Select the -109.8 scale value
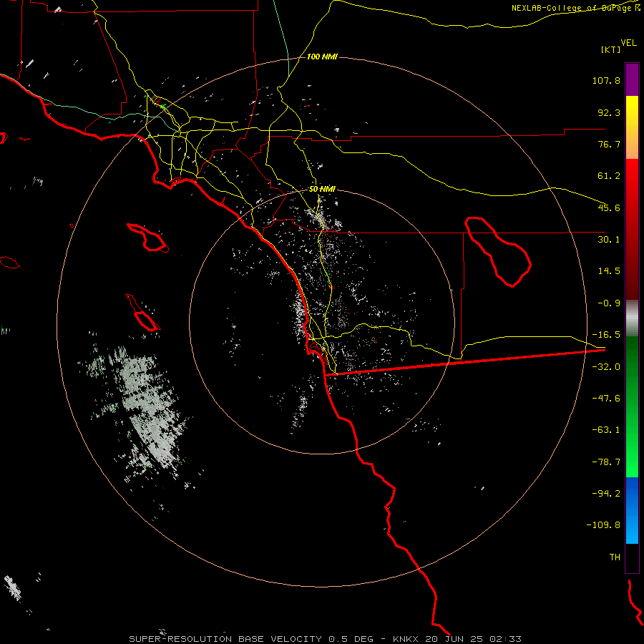This screenshot has height=644, width=644. (x=603, y=525)
